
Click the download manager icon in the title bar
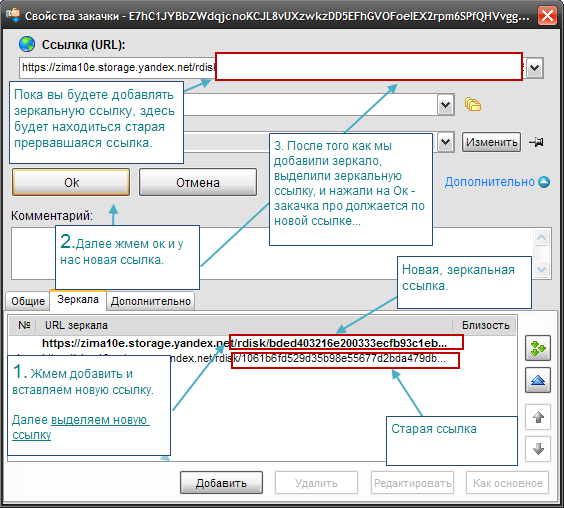pos(13,15)
